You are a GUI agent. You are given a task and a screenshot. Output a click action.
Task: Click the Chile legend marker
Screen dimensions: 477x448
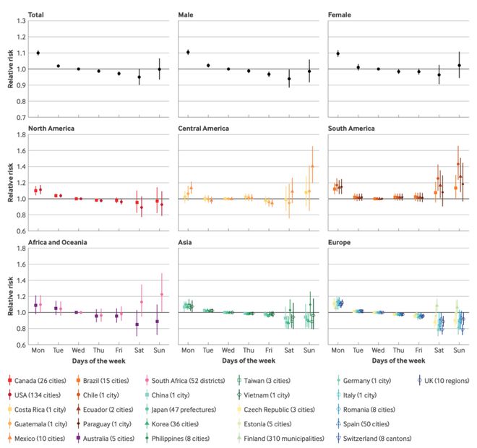[79, 395]
